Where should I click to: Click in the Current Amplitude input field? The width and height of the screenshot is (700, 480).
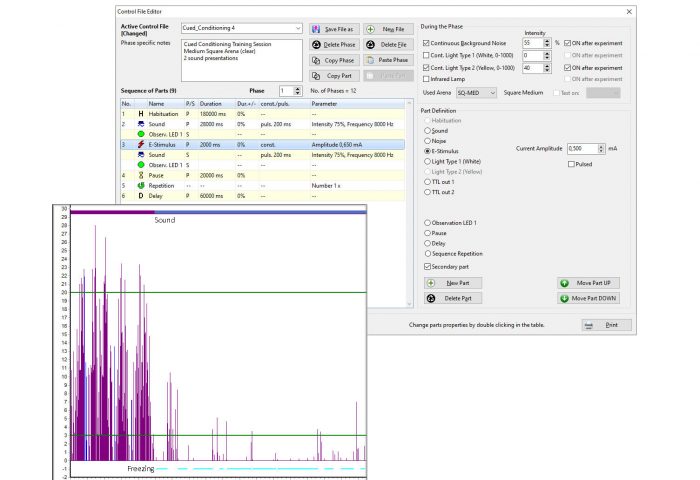tap(582, 148)
